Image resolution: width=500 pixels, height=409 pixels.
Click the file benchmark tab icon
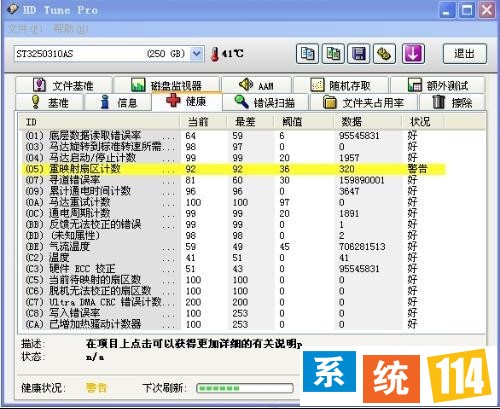pyautogui.click(x=39, y=85)
